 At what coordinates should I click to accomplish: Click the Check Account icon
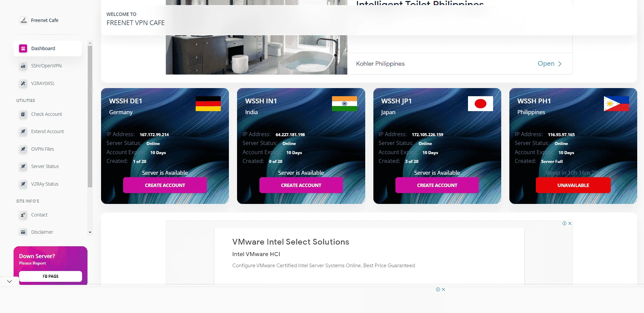[23, 114]
